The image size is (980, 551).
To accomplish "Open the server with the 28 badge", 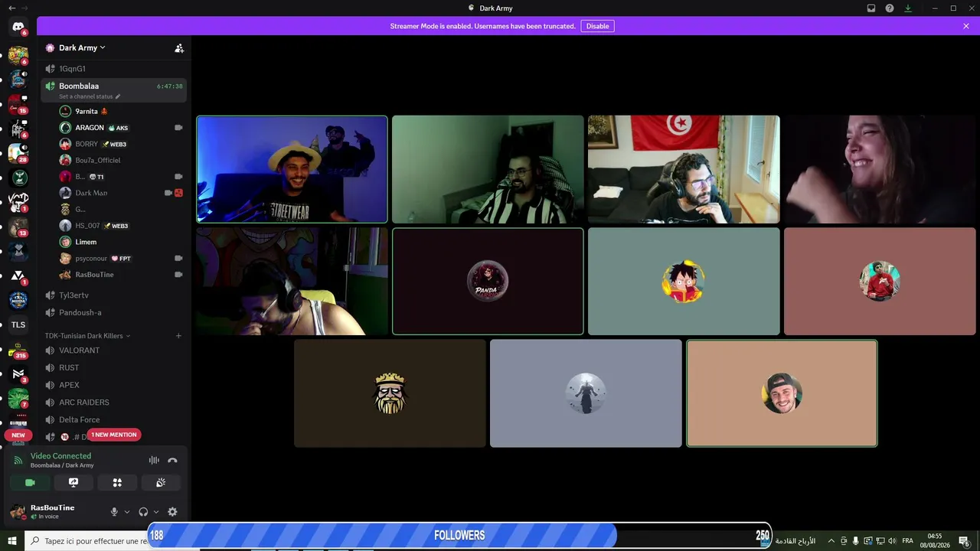I will pos(18,154).
